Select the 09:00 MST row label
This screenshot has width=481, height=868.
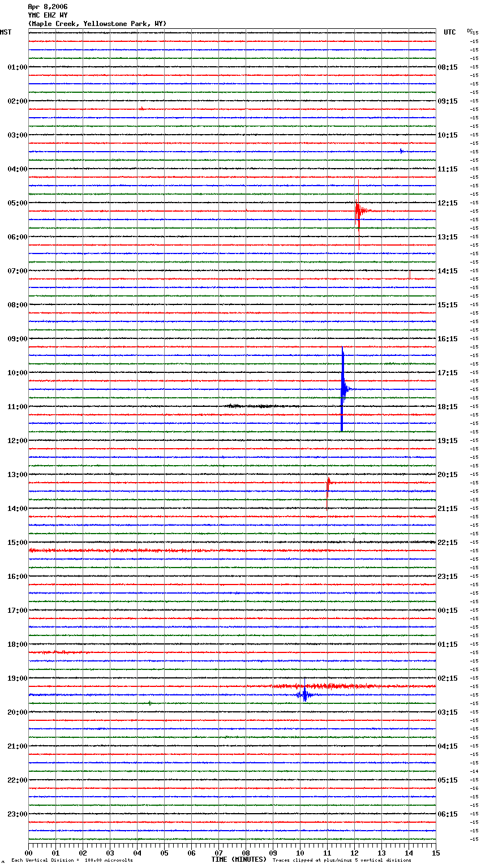[x=17, y=338]
